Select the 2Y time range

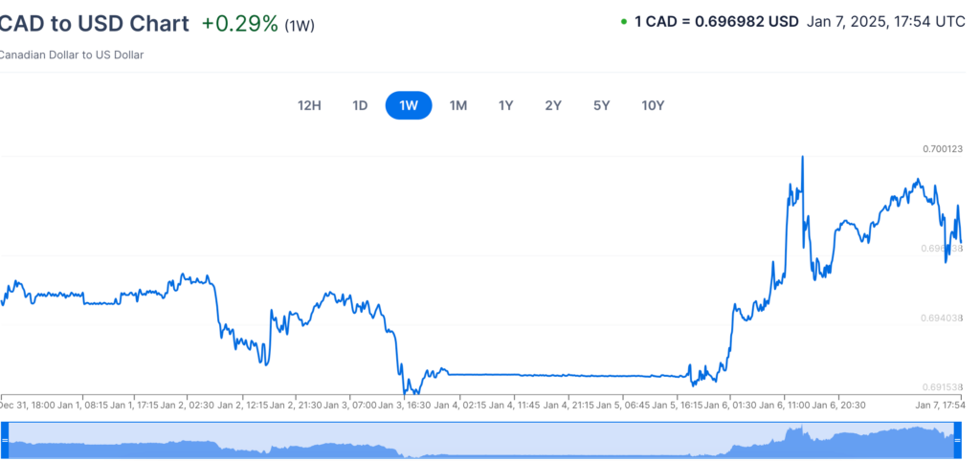(553, 105)
